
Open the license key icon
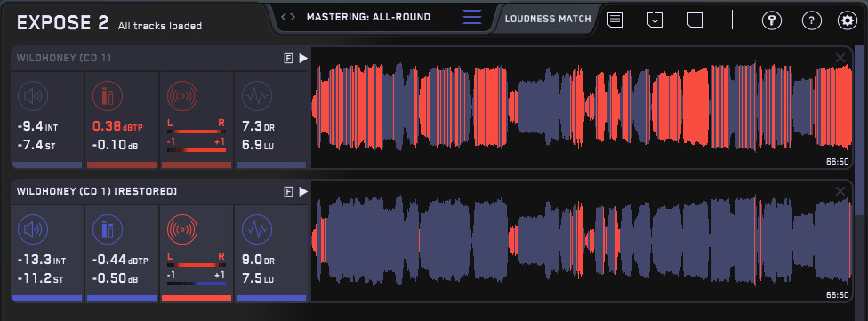(x=772, y=20)
